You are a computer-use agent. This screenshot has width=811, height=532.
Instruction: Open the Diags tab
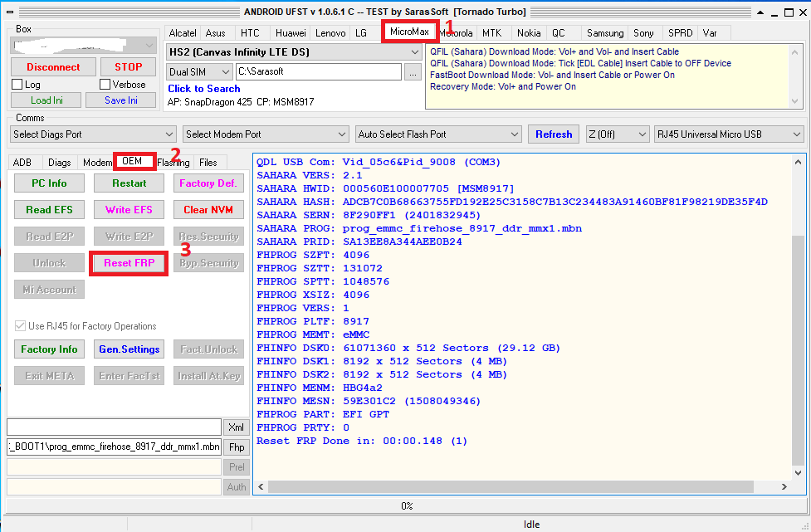pos(60,163)
